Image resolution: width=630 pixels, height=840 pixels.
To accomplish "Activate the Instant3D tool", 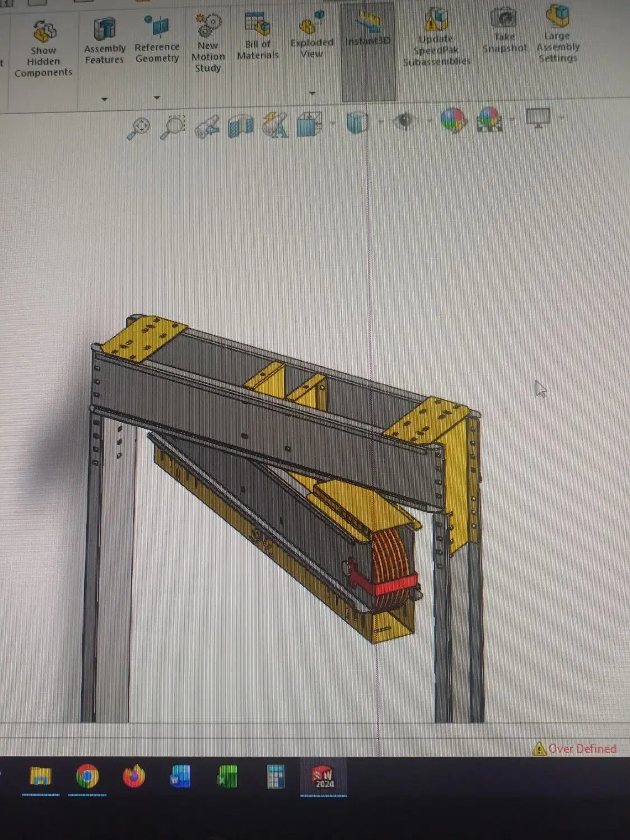I will pyautogui.click(x=367, y=31).
